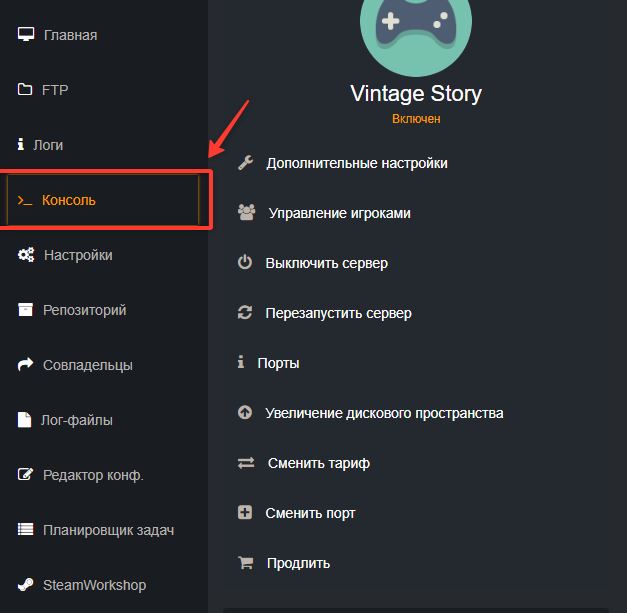Image resolution: width=627 pixels, height=613 pixels.
Task: Click Сменить тариф option
Action: (x=318, y=463)
